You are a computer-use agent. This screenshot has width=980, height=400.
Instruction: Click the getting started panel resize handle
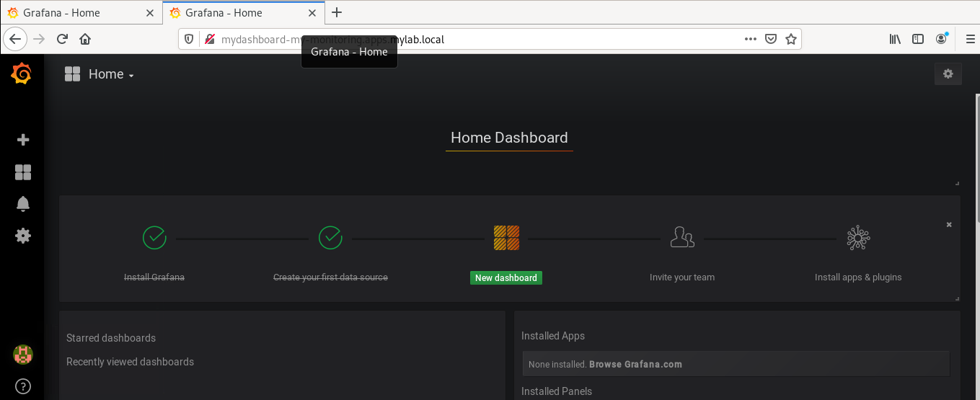click(x=957, y=298)
